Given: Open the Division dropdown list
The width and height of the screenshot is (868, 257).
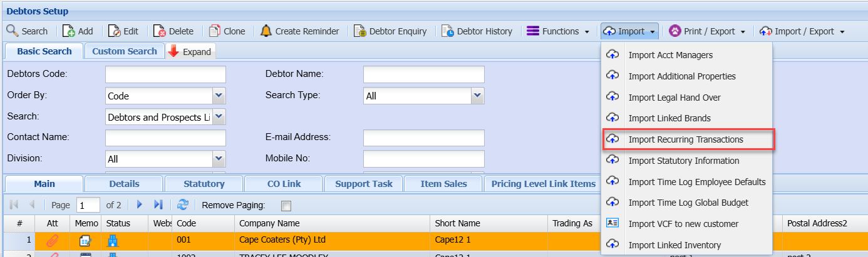Looking at the screenshot, I should click(x=219, y=159).
